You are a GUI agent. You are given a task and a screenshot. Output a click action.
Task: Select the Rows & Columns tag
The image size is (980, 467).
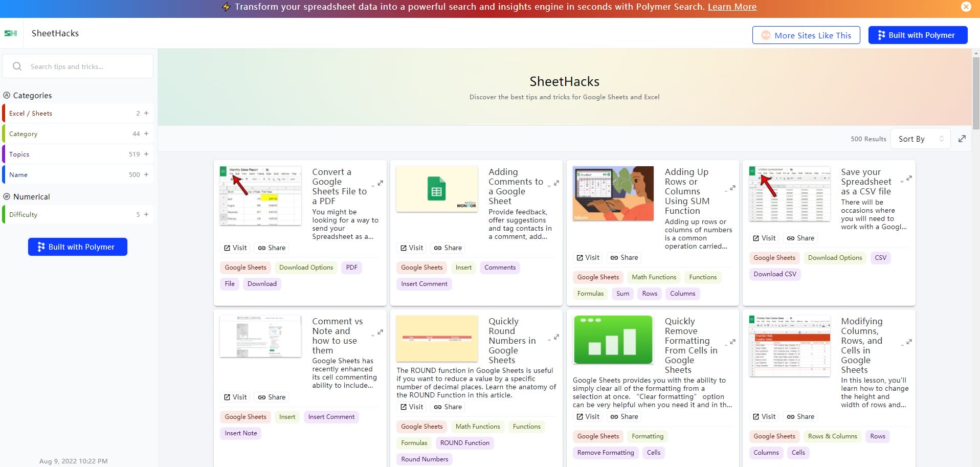tap(832, 436)
